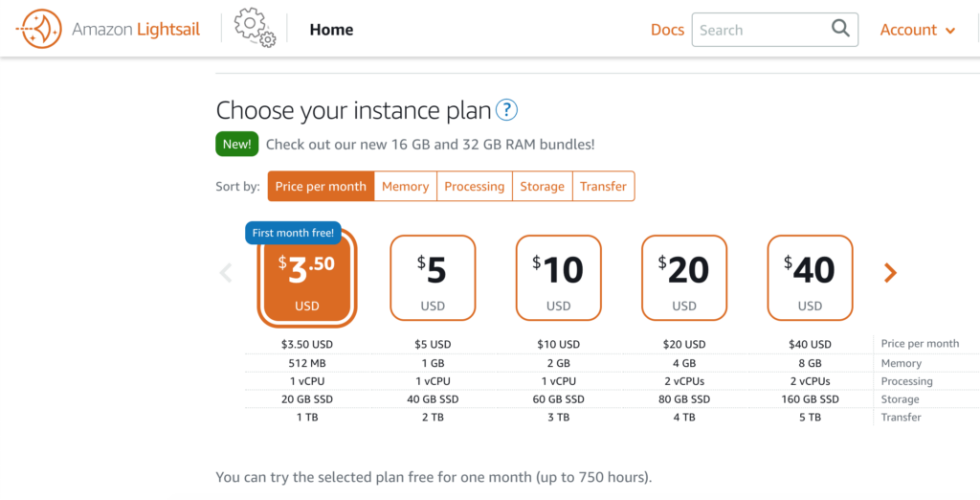Sort plans by Transfer
The image size is (980, 500).
click(x=603, y=186)
